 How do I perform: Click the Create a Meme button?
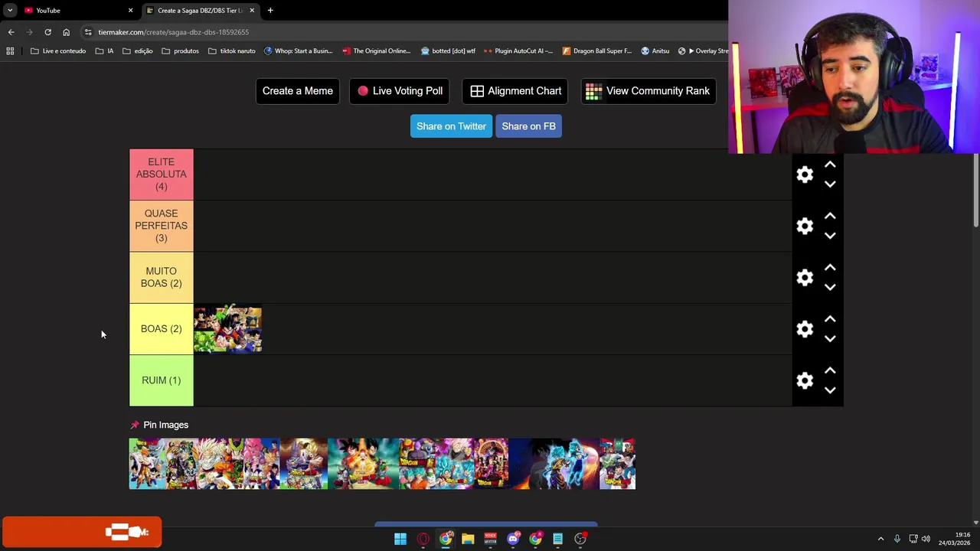tap(297, 91)
